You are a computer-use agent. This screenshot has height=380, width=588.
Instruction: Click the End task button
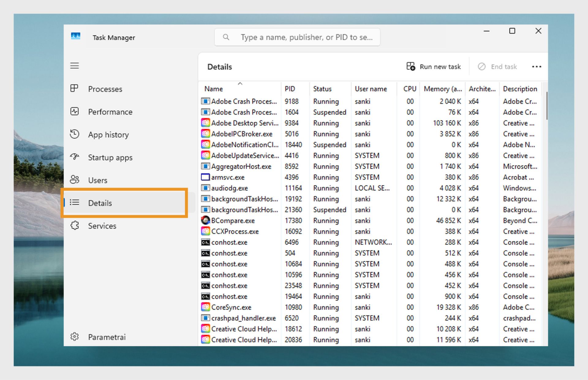coord(497,66)
